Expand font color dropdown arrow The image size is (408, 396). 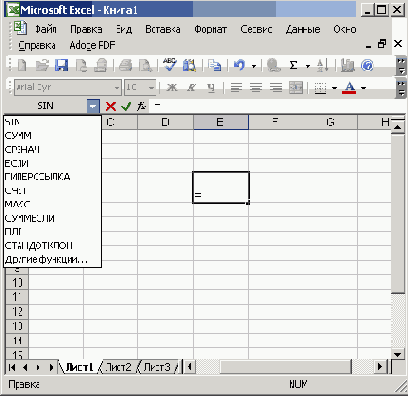tap(364, 88)
